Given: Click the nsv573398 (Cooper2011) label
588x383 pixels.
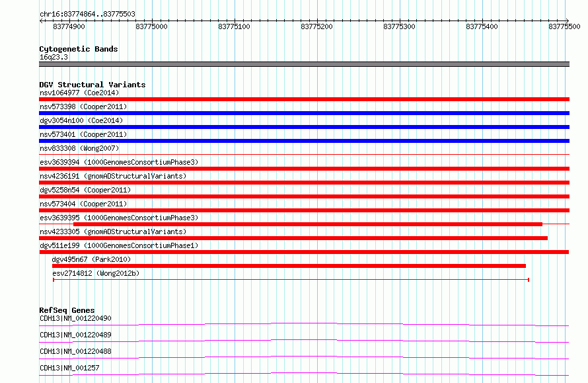Looking at the screenshot, I should tap(83, 106).
